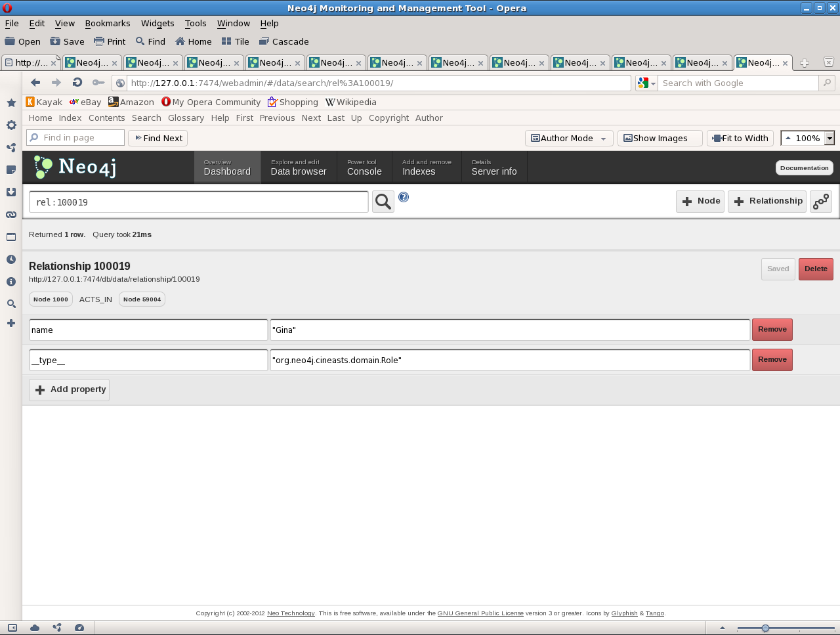
Task: Expand the Author Mode dropdown
Action: click(603, 139)
